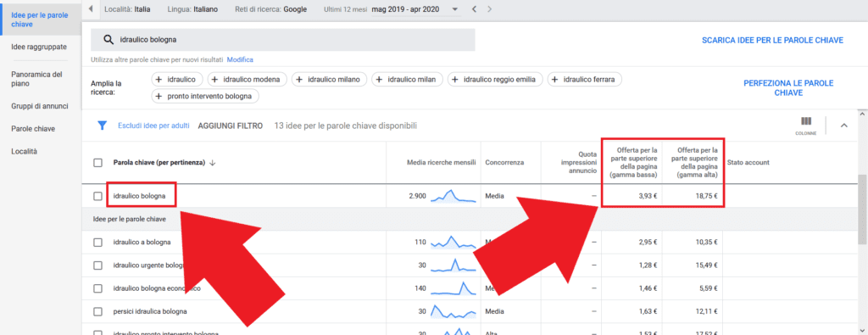Tick the checkbox for idraulico bologna
Viewport: 868px width, 335px height.
(98, 196)
